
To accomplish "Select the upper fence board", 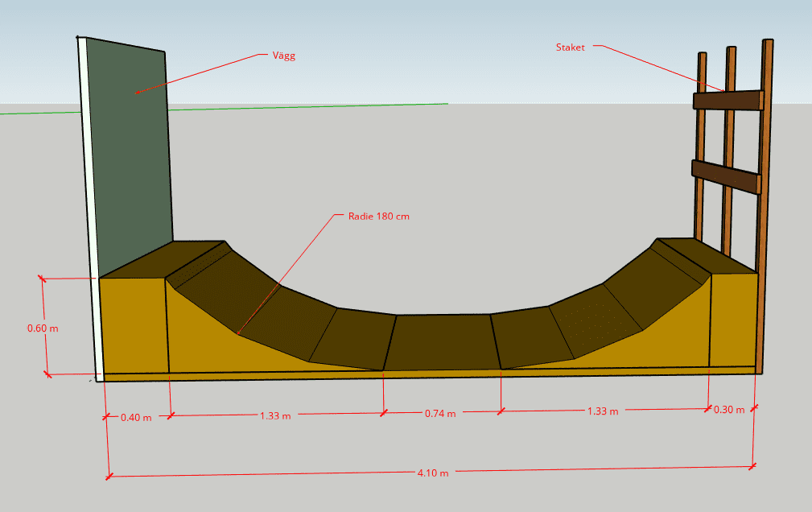I will [x=726, y=101].
